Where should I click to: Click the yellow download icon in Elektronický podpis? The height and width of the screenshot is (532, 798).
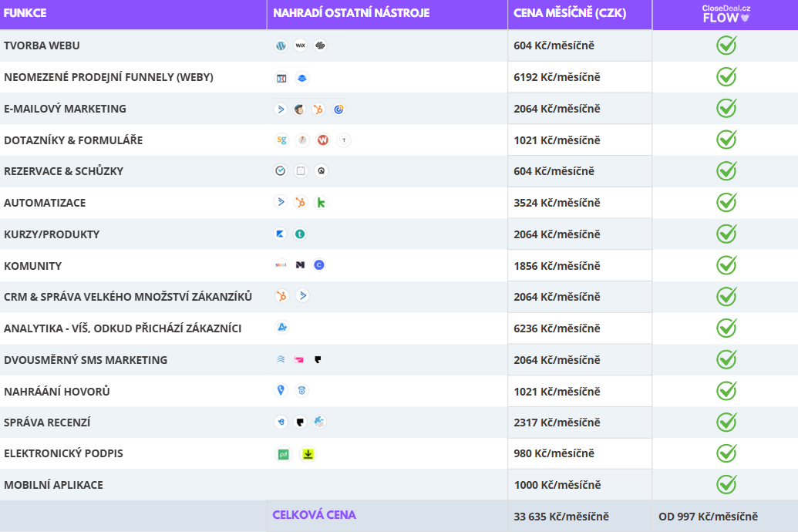pos(308,454)
